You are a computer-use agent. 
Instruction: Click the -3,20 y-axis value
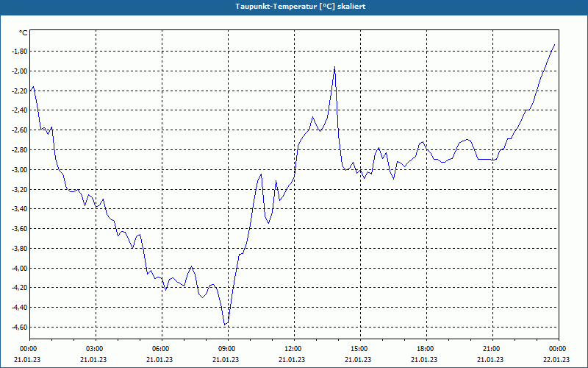(x=20, y=189)
